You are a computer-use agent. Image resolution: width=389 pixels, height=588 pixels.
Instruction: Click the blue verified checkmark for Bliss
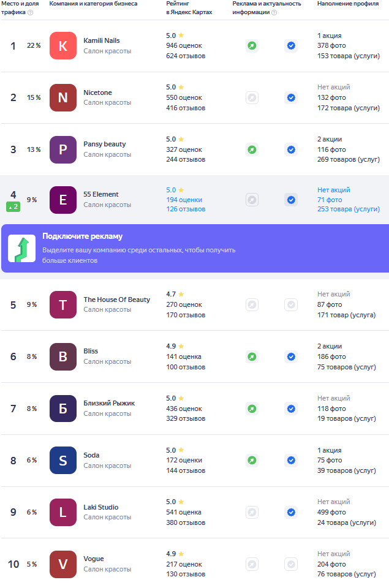pyautogui.click(x=291, y=356)
